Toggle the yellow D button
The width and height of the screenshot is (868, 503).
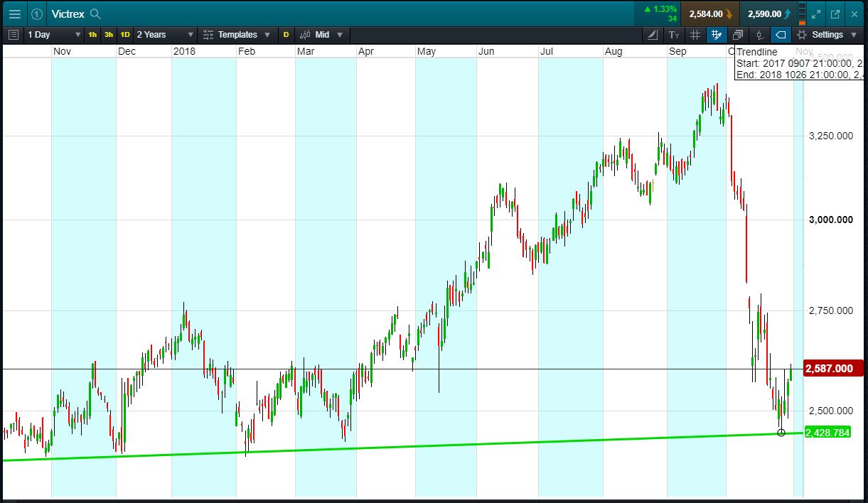[286, 35]
